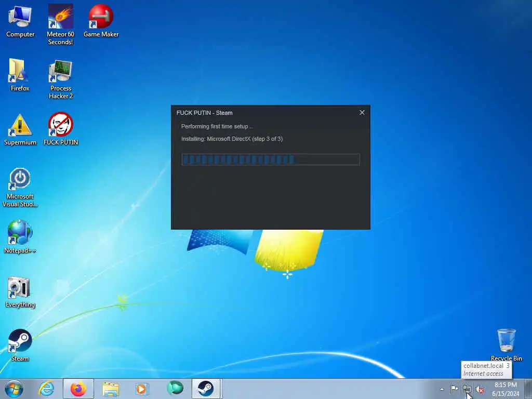532x399 pixels.
Task: Click the Supermium desktop shortcut
Action: (x=20, y=129)
